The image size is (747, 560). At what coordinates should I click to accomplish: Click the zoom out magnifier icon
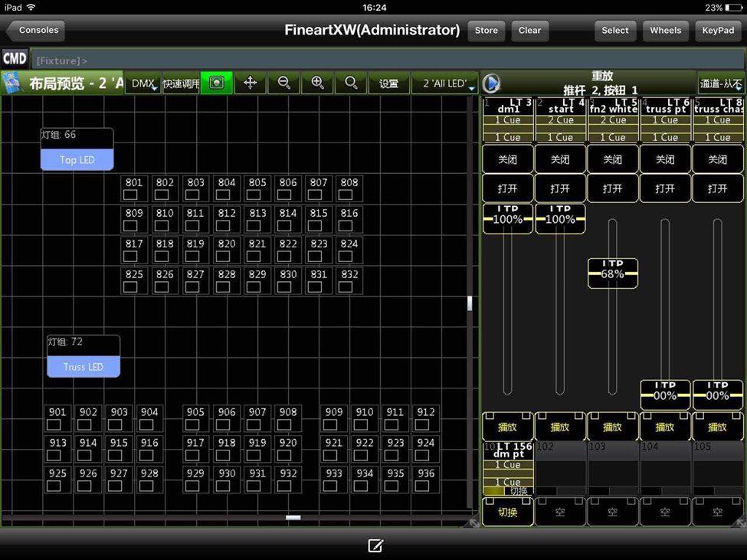(x=283, y=83)
